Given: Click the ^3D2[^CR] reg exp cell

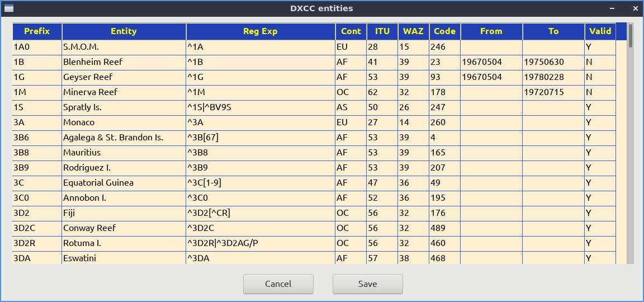Looking at the screenshot, I should 261,213.
